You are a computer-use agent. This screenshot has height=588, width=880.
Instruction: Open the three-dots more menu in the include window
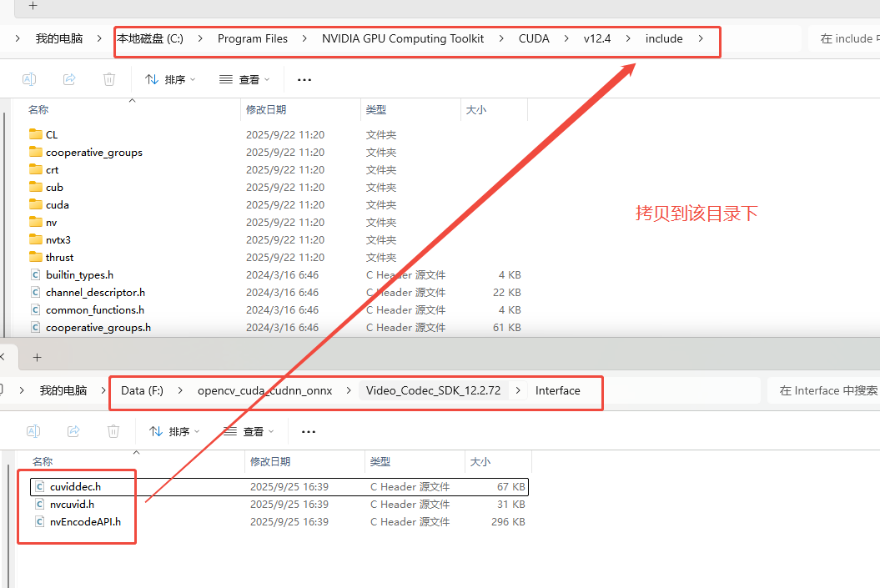click(304, 79)
